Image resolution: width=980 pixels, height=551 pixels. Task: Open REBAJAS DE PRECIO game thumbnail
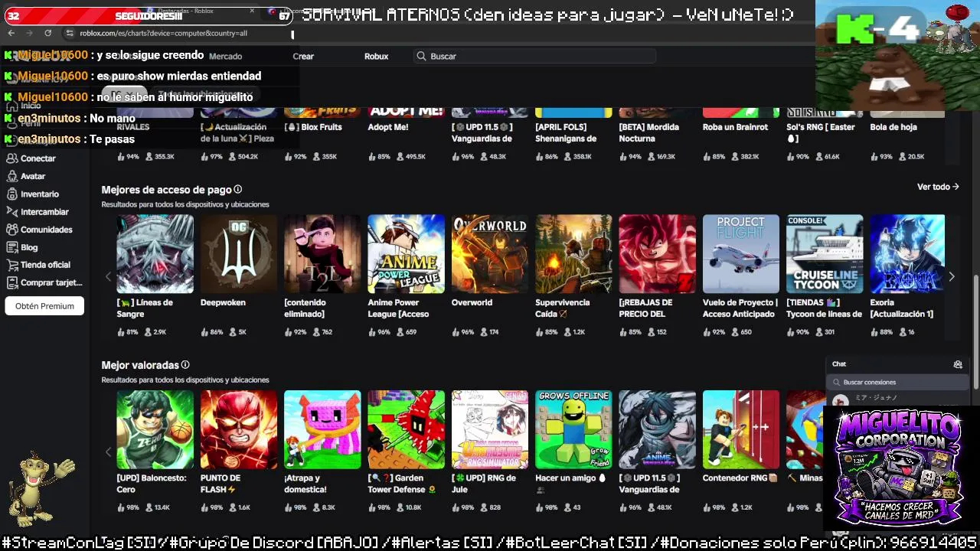click(658, 254)
